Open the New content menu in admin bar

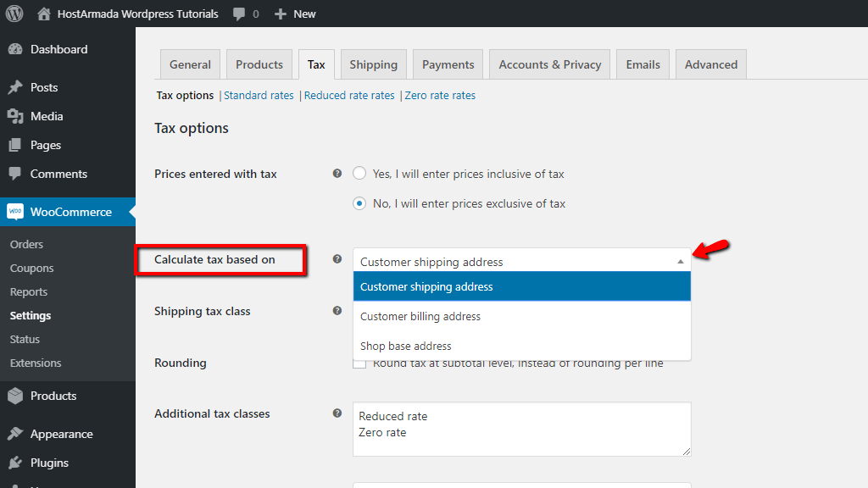pyautogui.click(x=295, y=14)
